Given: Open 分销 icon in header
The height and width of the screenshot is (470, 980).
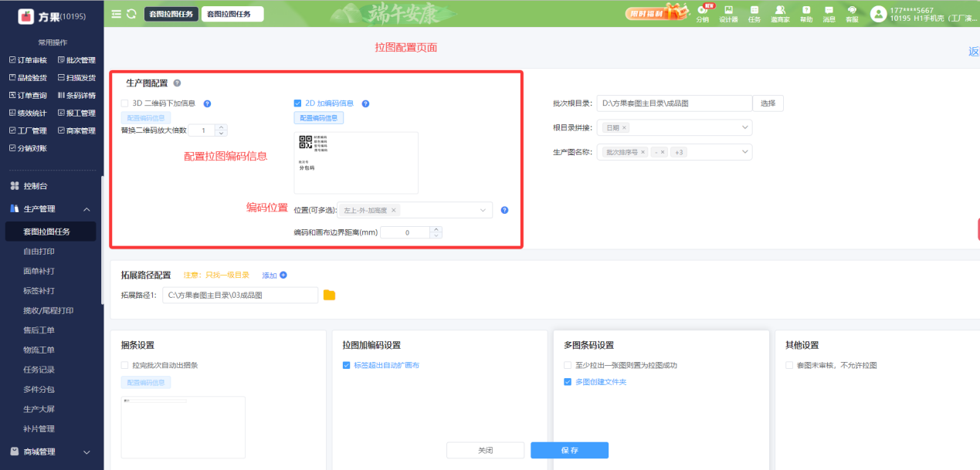Looking at the screenshot, I should tap(702, 13).
